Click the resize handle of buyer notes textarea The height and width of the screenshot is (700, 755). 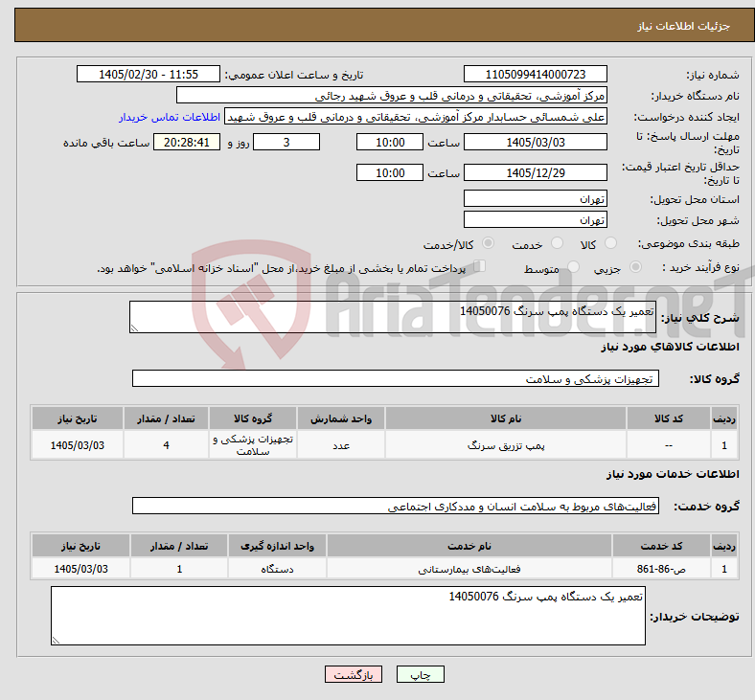coord(56,641)
